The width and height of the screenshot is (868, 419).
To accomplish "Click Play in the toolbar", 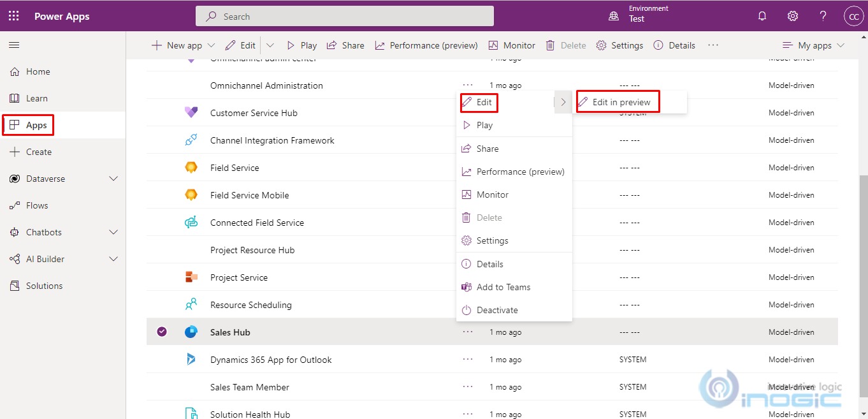I will pyautogui.click(x=301, y=45).
